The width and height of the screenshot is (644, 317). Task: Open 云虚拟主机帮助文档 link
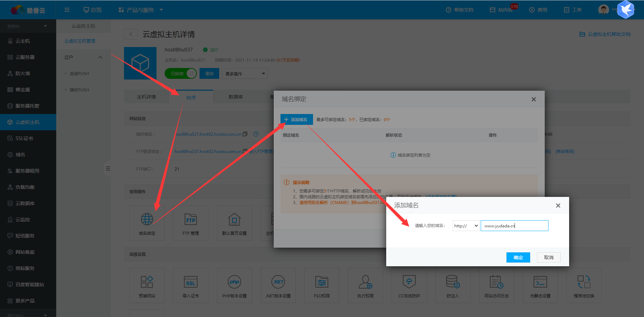point(605,34)
